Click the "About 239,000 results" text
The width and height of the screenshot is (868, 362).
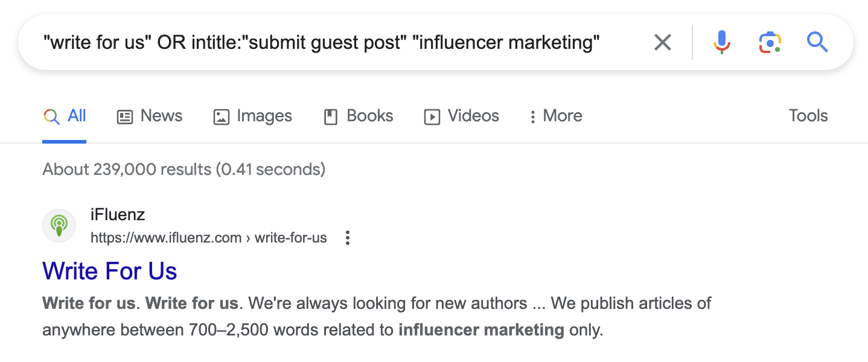pyautogui.click(x=183, y=169)
